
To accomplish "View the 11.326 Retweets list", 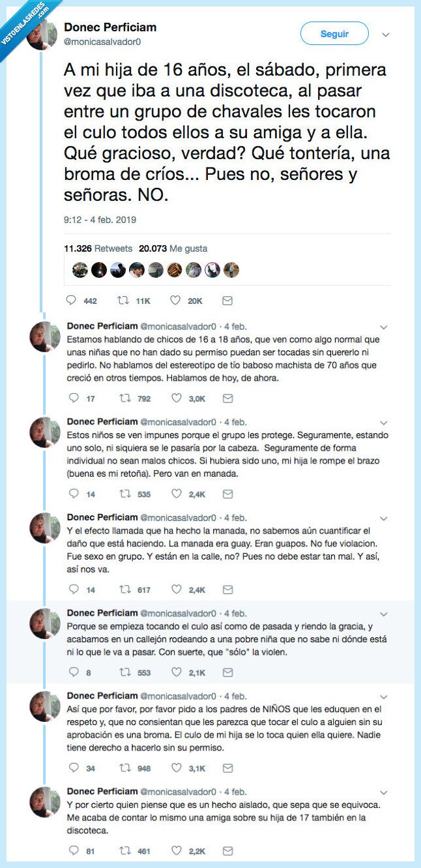I will point(98,248).
